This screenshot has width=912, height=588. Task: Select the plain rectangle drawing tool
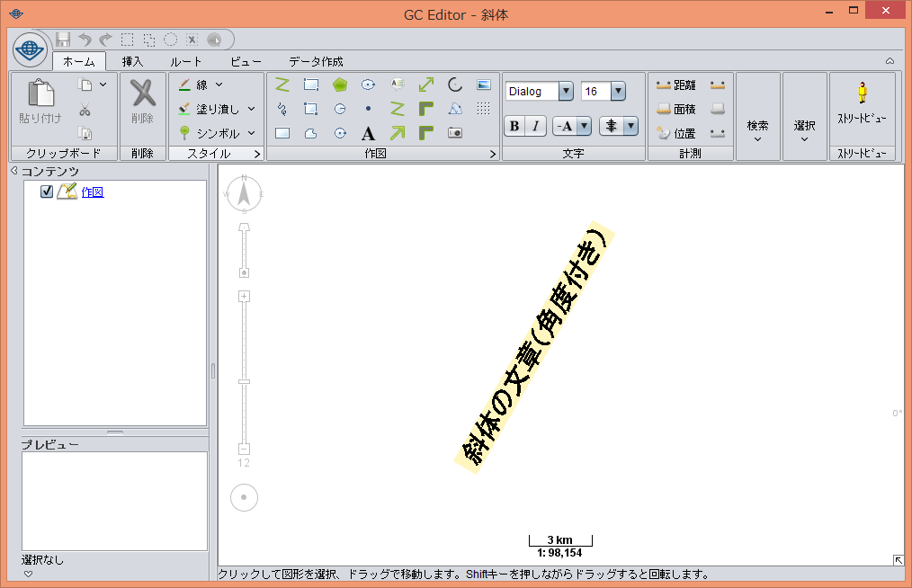(x=282, y=133)
